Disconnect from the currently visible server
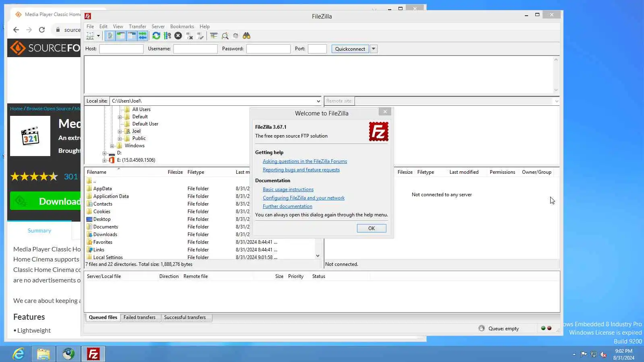Image resolution: width=644 pixels, height=362 pixels. click(189, 36)
